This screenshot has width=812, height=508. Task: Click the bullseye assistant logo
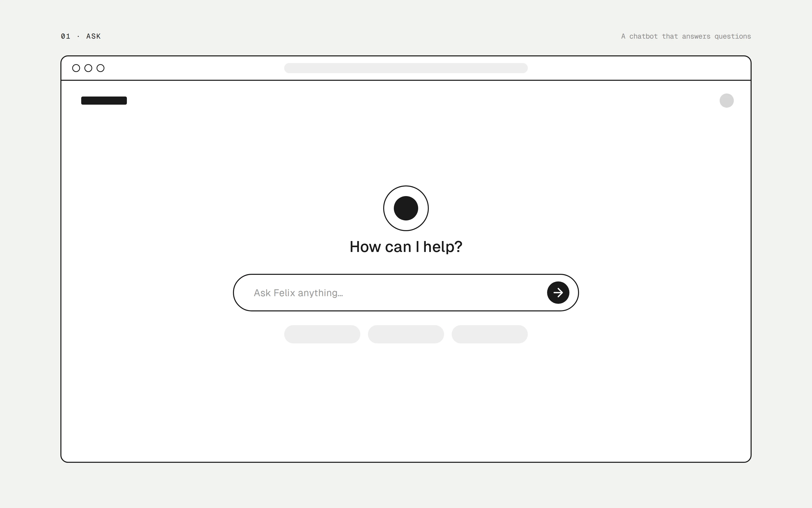coord(406,208)
